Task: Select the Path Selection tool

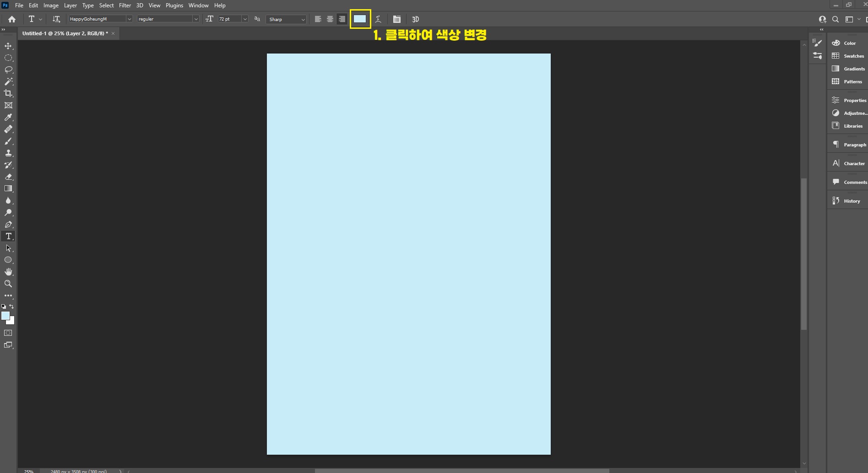Action: click(8, 248)
